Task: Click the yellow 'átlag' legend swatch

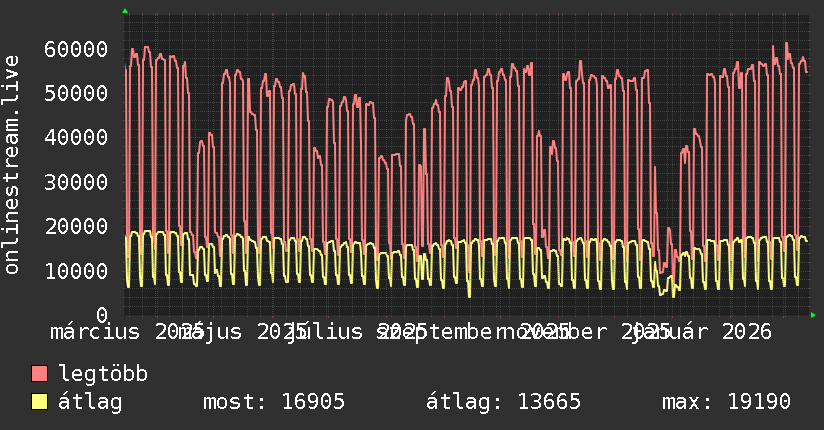Action: click(39, 402)
